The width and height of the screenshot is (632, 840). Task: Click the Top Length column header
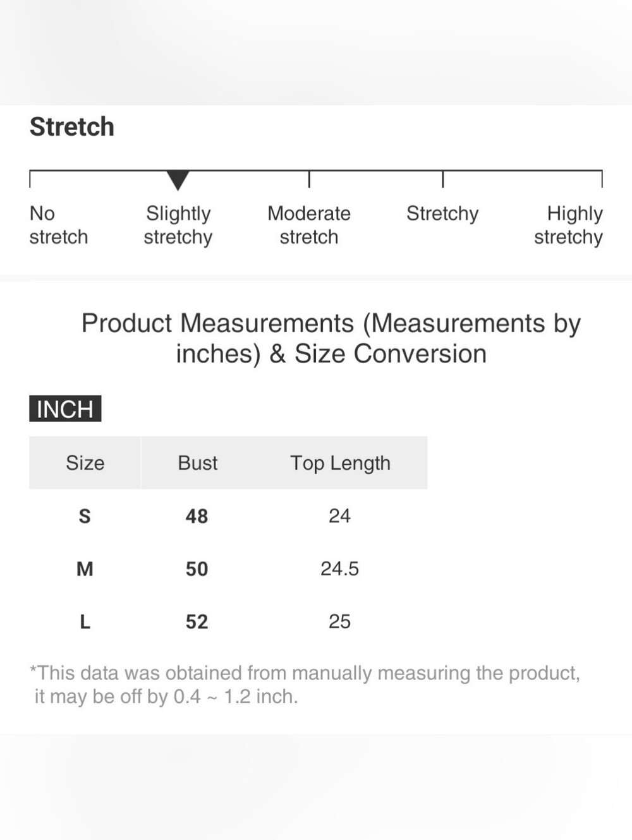click(341, 462)
